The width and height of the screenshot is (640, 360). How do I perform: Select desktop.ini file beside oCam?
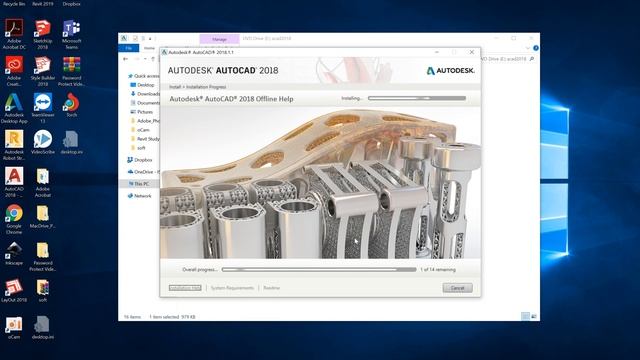42,327
